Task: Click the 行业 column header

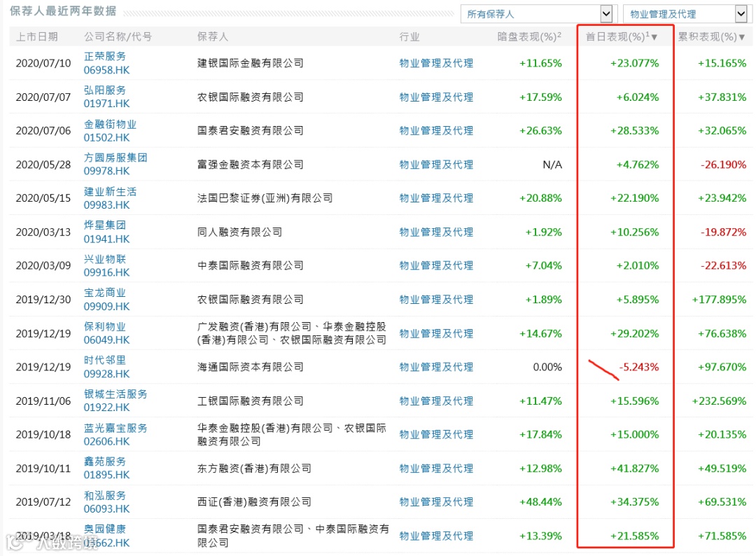Action: (409, 36)
